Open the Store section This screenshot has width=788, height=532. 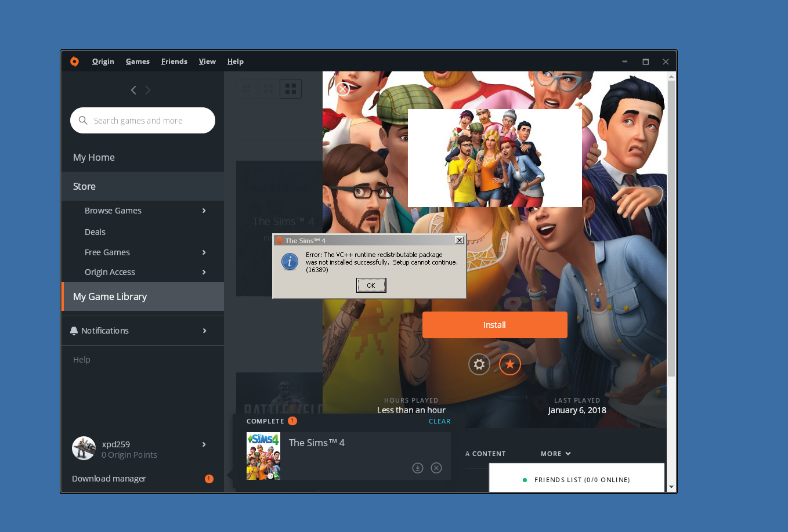coord(143,186)
